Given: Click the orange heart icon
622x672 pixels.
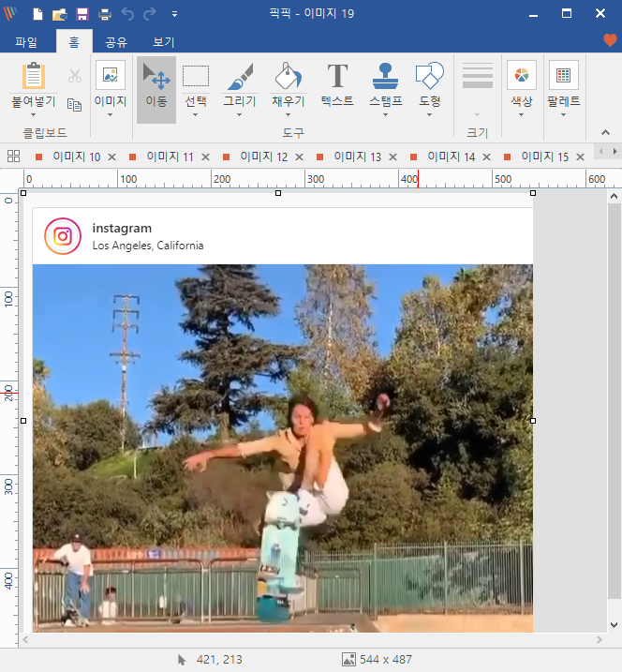Looking at the screenshot, I should (610, 40).
